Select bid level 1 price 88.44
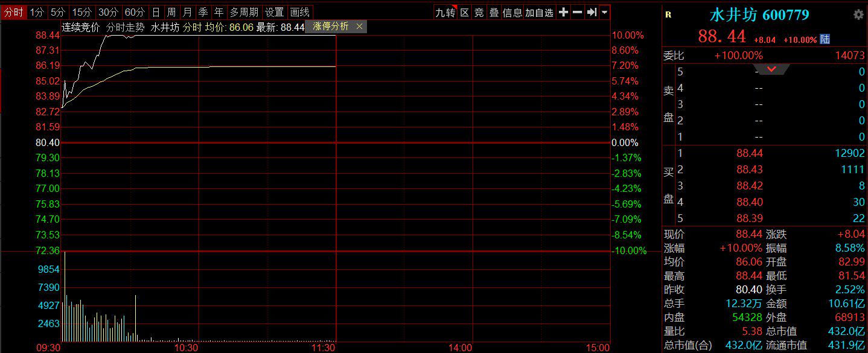Screen dimensions: 868x353 tap(750, 153)
